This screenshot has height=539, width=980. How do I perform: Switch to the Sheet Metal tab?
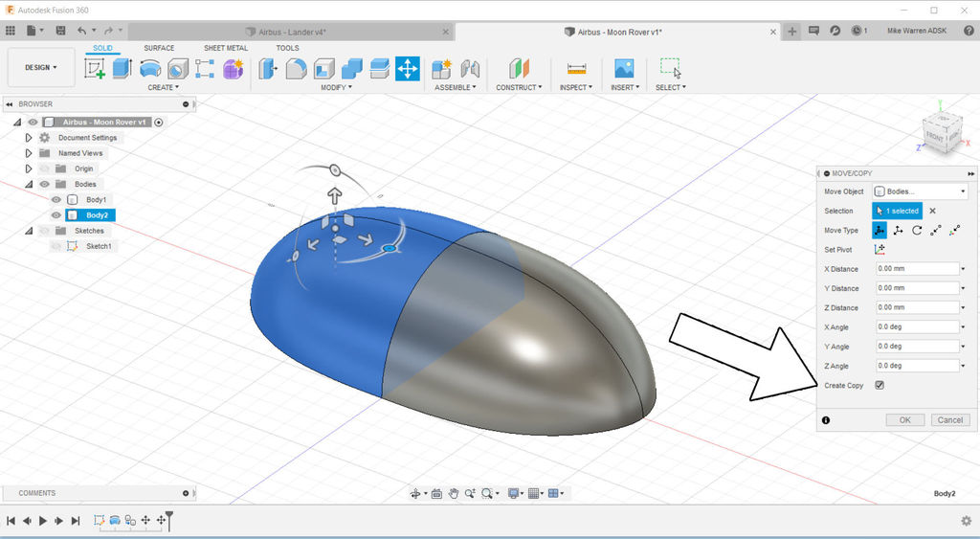[x=226, y=48]
